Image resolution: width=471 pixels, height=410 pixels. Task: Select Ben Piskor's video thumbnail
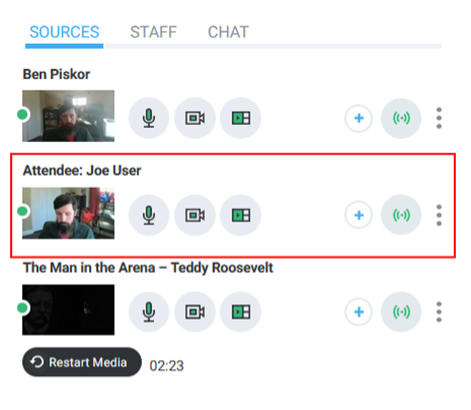pyautogui.click(x=68, y=116)
